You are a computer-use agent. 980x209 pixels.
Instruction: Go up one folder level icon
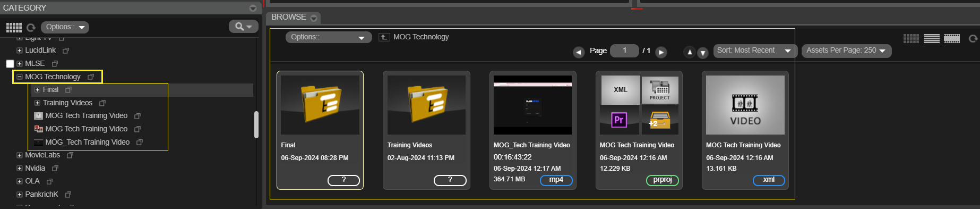click(x=384, y=37)
